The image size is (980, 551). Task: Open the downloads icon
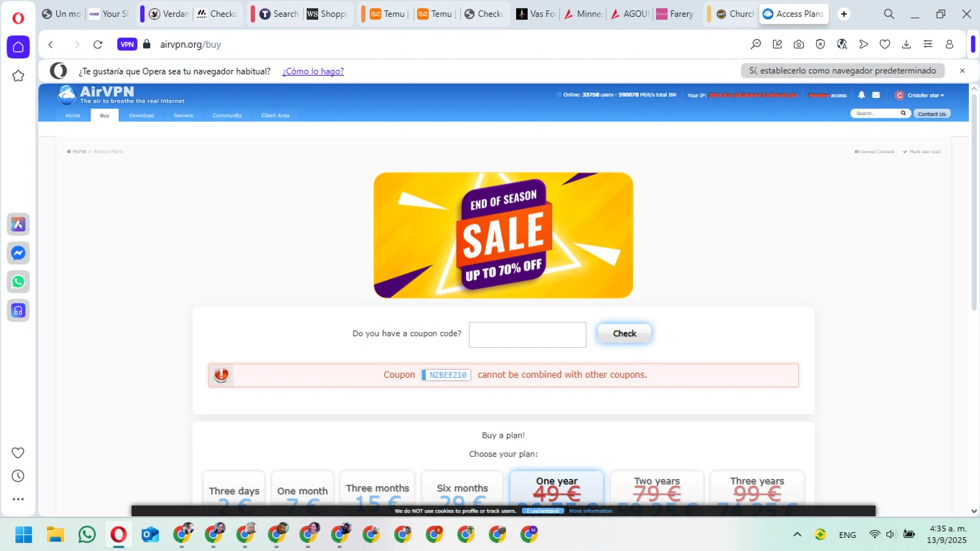[906, 44]
